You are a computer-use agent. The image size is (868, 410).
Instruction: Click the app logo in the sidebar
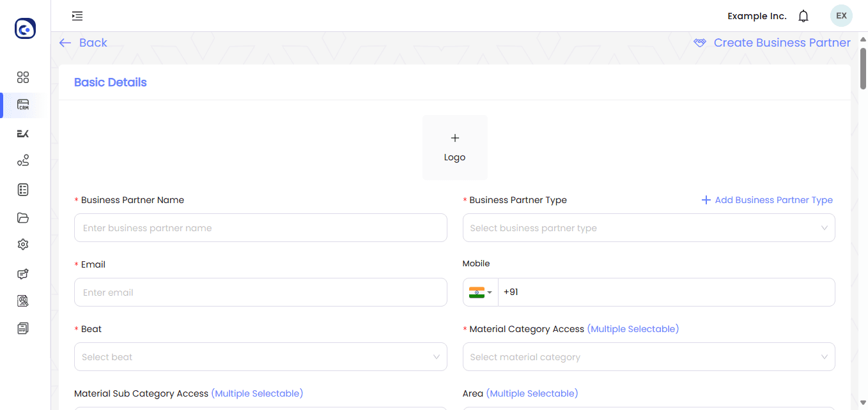pyautogui.click(x=25, y=29)
